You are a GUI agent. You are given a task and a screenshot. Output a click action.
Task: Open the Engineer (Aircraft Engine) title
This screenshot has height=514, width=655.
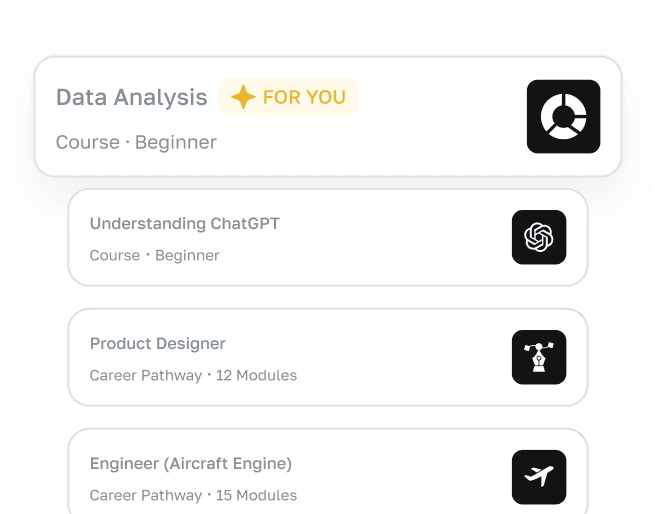point(190,464)
